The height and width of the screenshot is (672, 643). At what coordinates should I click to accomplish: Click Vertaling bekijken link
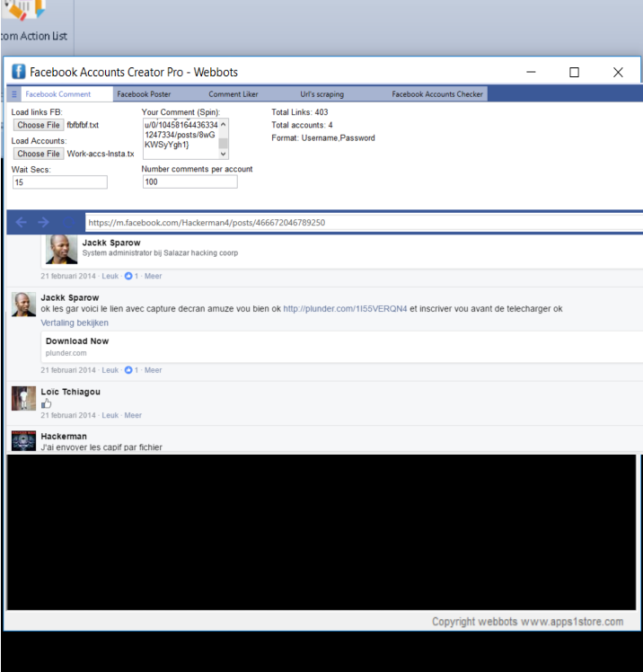point(75,323)
